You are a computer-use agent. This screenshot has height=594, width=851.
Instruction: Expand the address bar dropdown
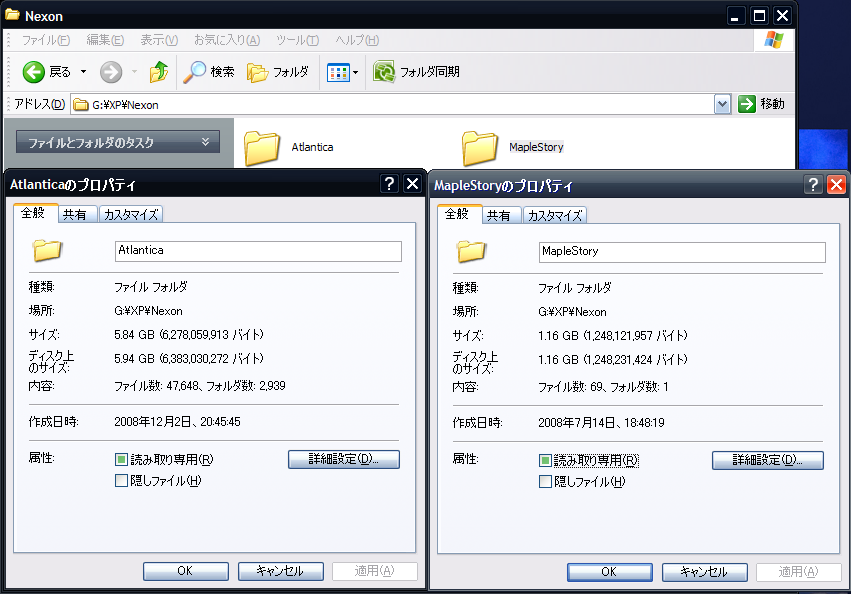(722, 104)
